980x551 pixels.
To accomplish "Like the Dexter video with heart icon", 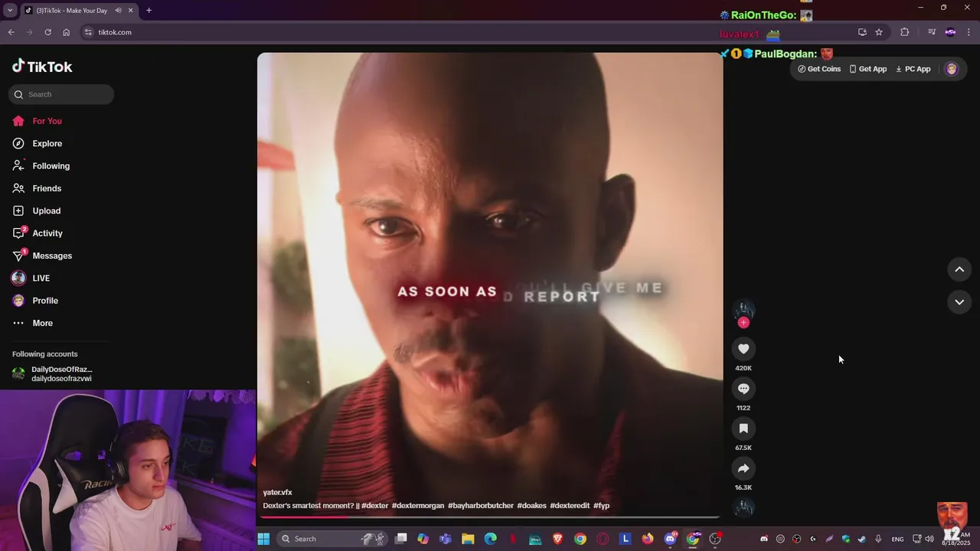I will click(743, 349).
